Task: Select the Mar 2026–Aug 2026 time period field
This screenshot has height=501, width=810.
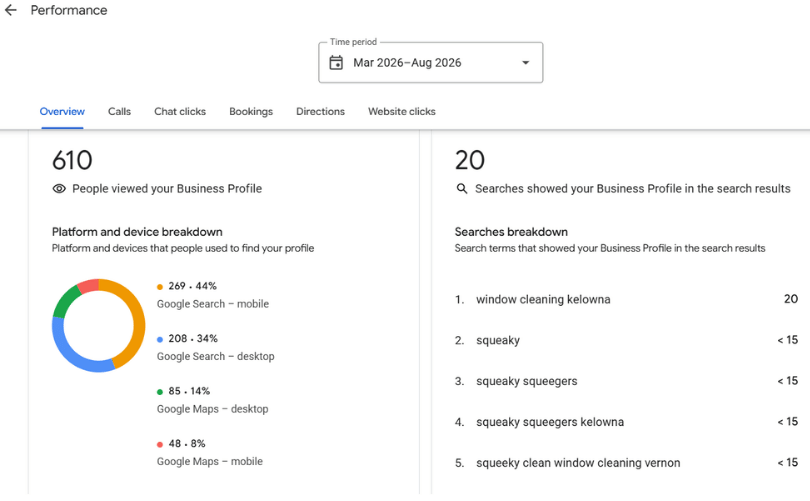Action: 430,62
